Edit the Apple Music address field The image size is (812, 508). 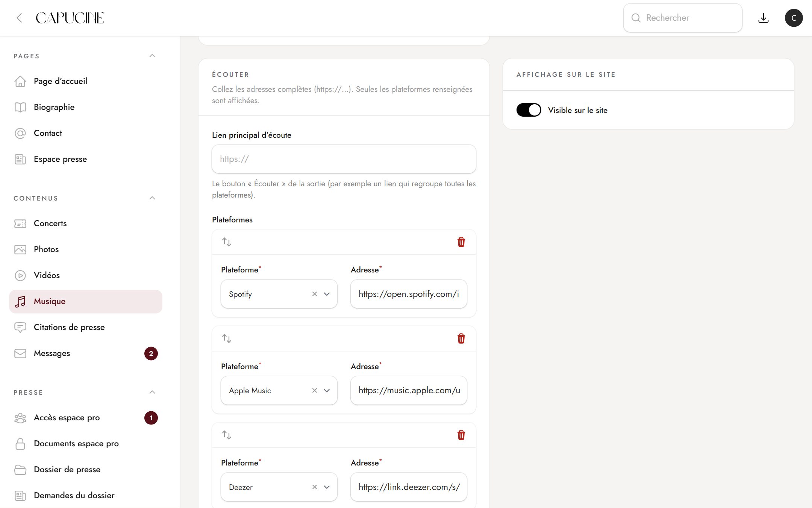409,391
